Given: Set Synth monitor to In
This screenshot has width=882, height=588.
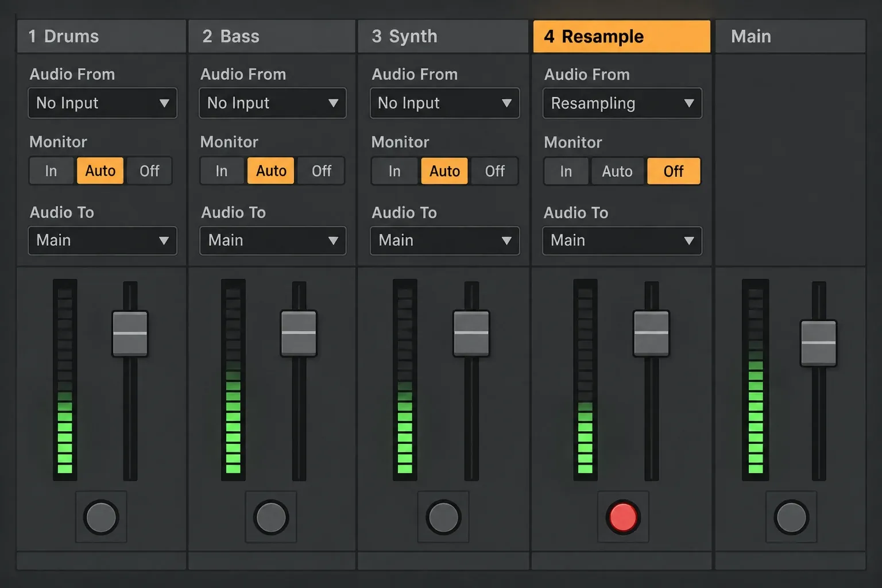Looking at the screenshot, I should point(394,171).
